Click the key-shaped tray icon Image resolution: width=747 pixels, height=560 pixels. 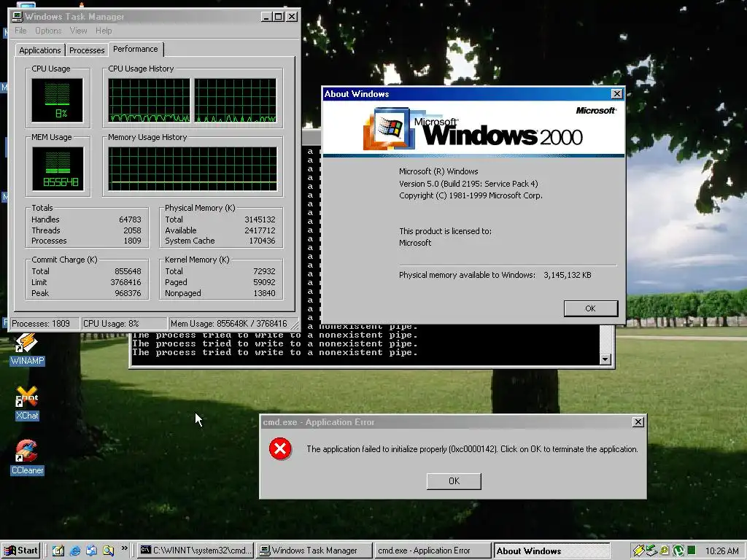665,551
